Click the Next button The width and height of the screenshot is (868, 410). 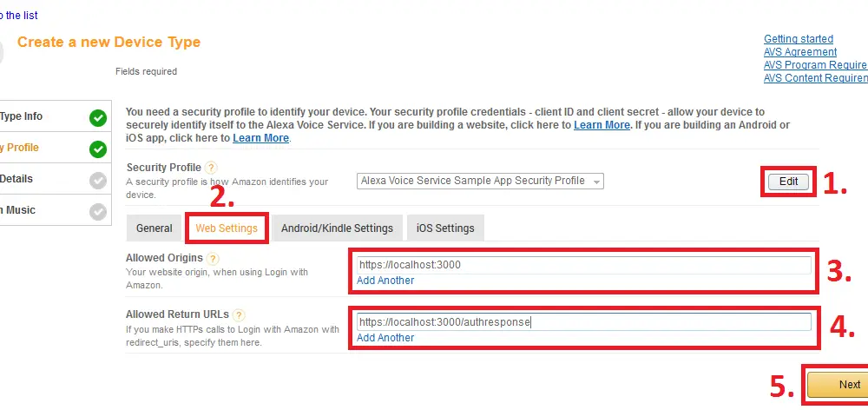point(838,385)
